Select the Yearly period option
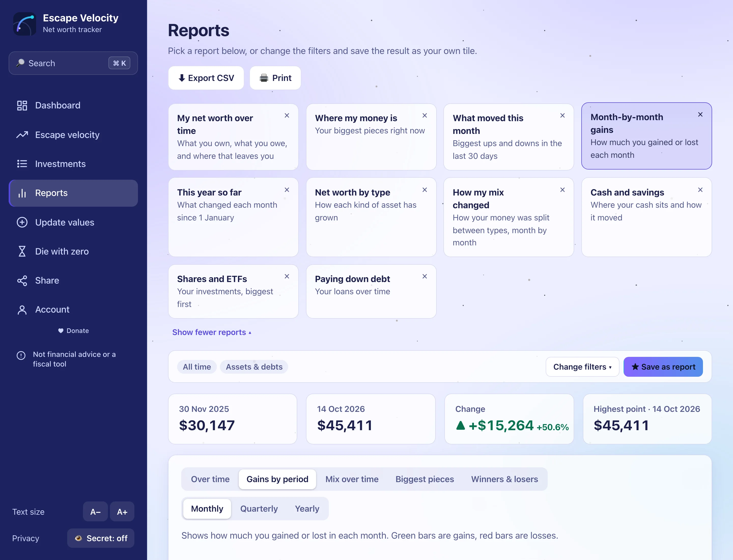 click(x=307, y=509)
